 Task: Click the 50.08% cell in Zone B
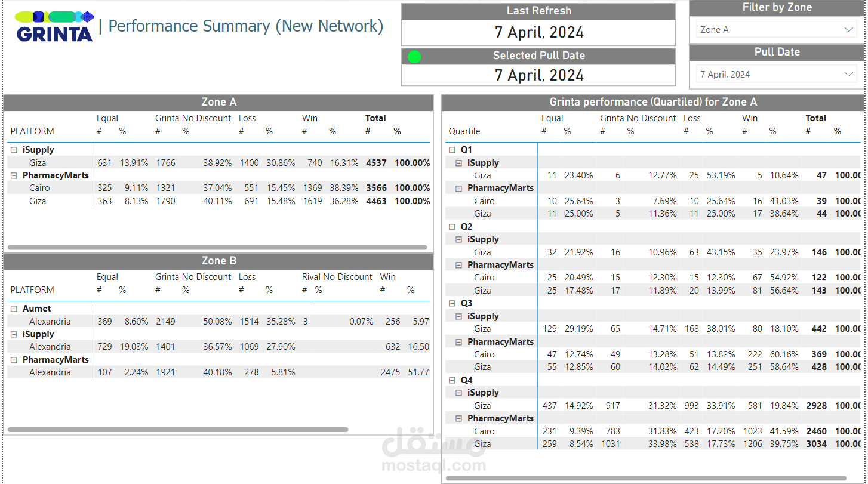click(217, 322)
